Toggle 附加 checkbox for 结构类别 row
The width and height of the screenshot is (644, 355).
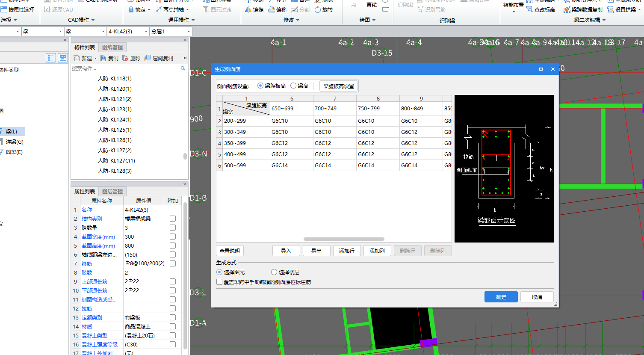[173, 219]
